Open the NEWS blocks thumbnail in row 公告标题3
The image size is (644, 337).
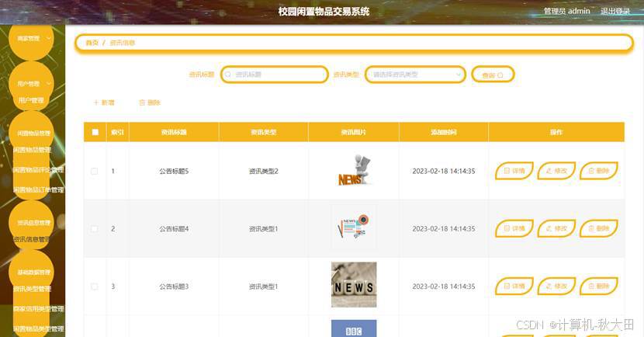tap(354, 285)
